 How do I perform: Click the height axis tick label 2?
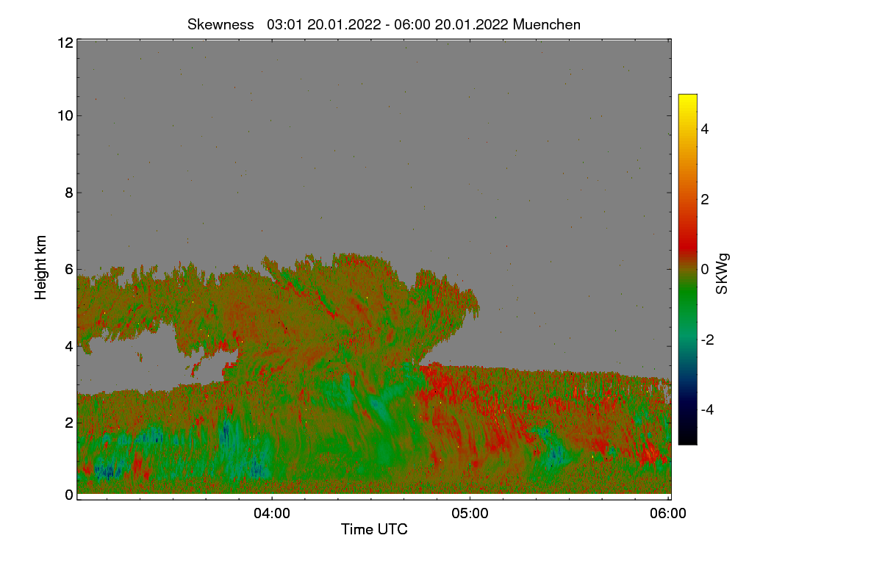pos(69,422)
